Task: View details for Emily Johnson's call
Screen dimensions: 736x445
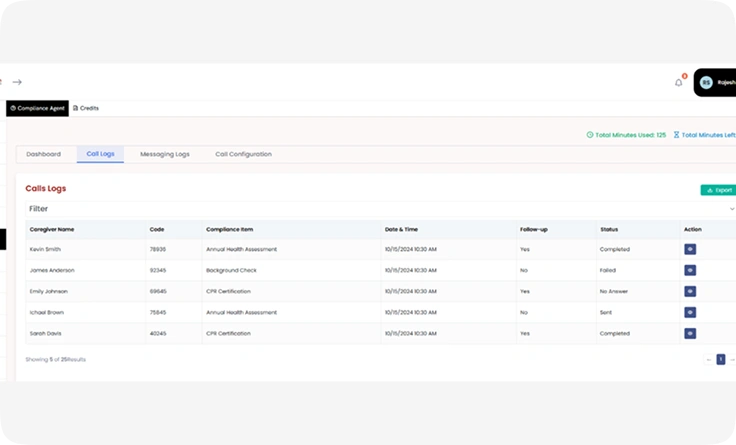Action: tap(690, 292)
